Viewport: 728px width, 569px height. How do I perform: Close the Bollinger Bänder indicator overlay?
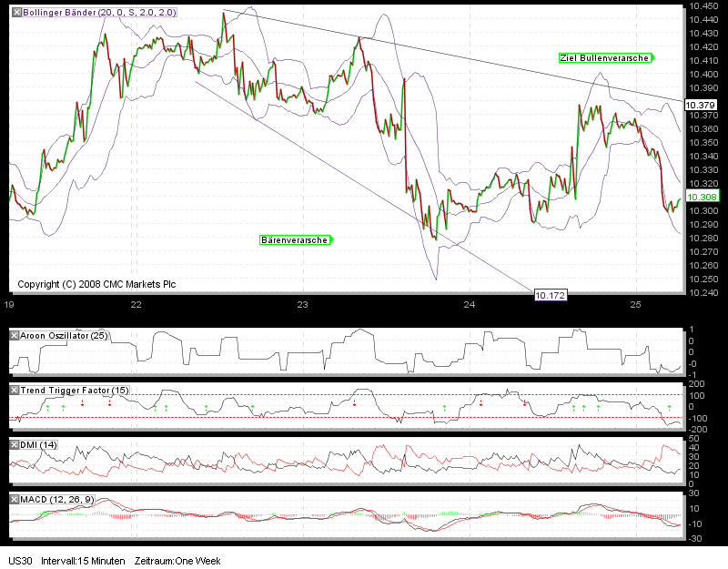(x=16, y=13)
